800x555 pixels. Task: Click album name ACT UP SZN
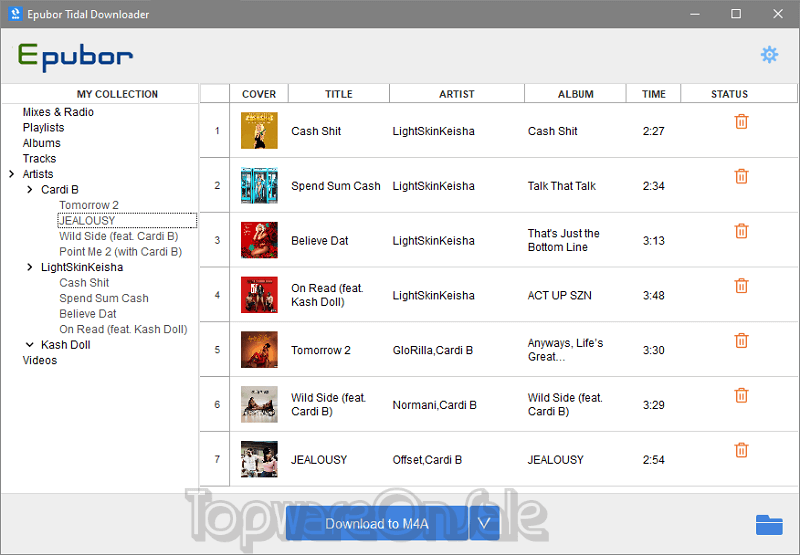tap(560, 295)
